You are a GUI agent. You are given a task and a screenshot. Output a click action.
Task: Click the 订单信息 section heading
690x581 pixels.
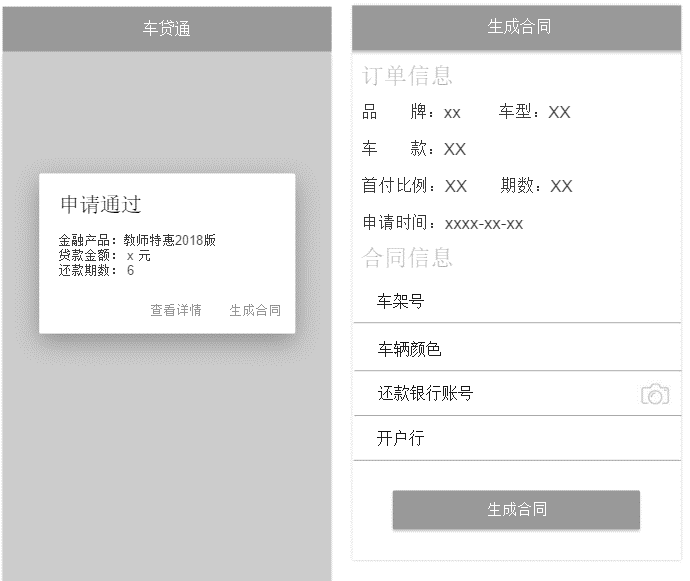(x=407, y=76)
